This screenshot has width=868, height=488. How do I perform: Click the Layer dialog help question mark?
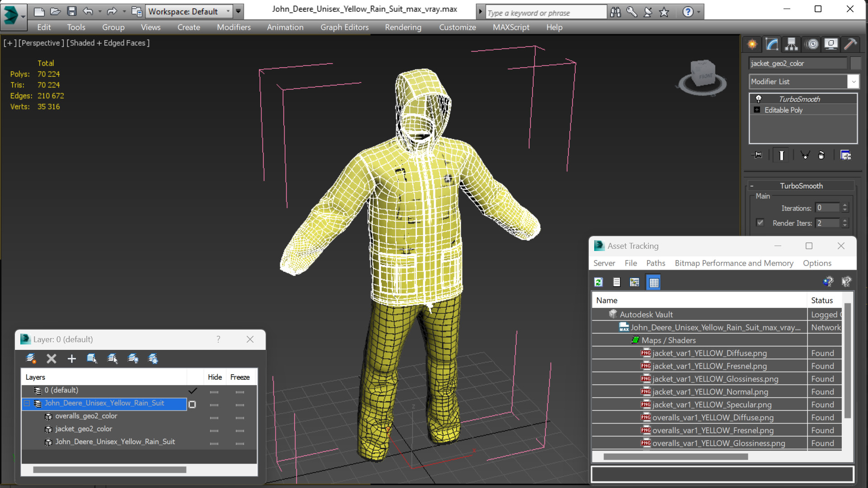(x=218, y=339)
